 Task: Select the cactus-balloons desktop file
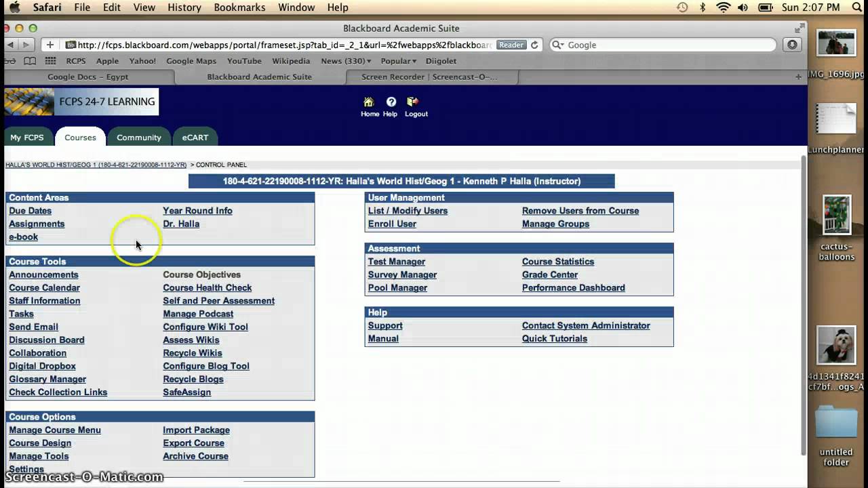(837, 216)
